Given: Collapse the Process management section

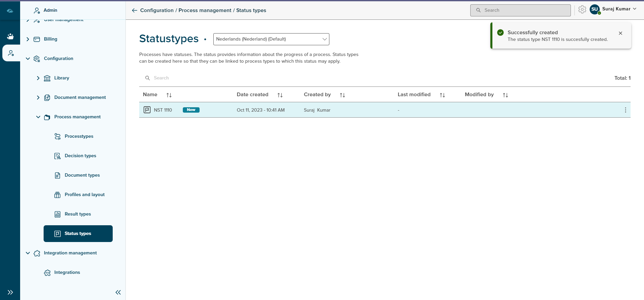Looking at the screenshot, I should click(x=38, y=117).
